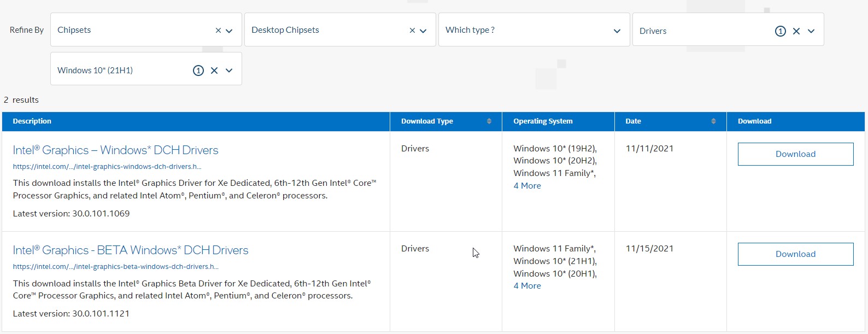
Task: Expand Windows 10 (21H1) dropdown chevron
Action: tap(229, 71)
